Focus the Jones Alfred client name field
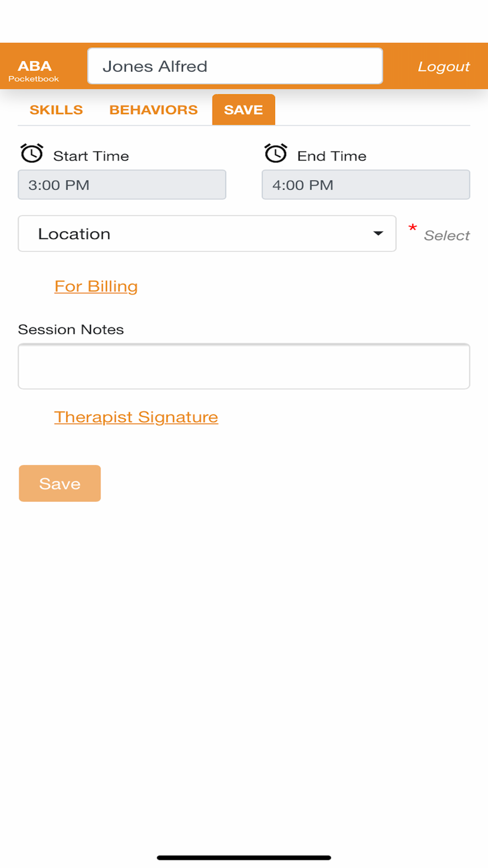This screenshot has width=488, height=868. pyautogui.click(x=235, y=66)
